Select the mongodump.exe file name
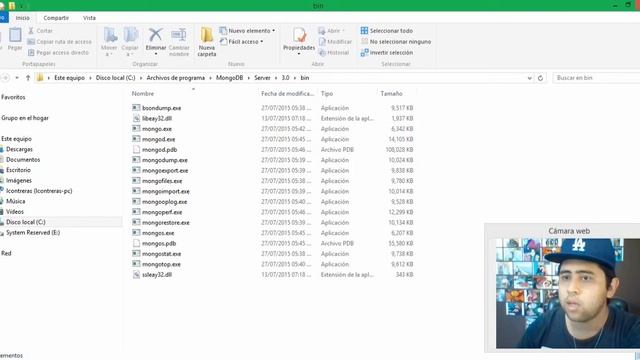640x360 pixels. pyautogui.click(x=165, y=160)
